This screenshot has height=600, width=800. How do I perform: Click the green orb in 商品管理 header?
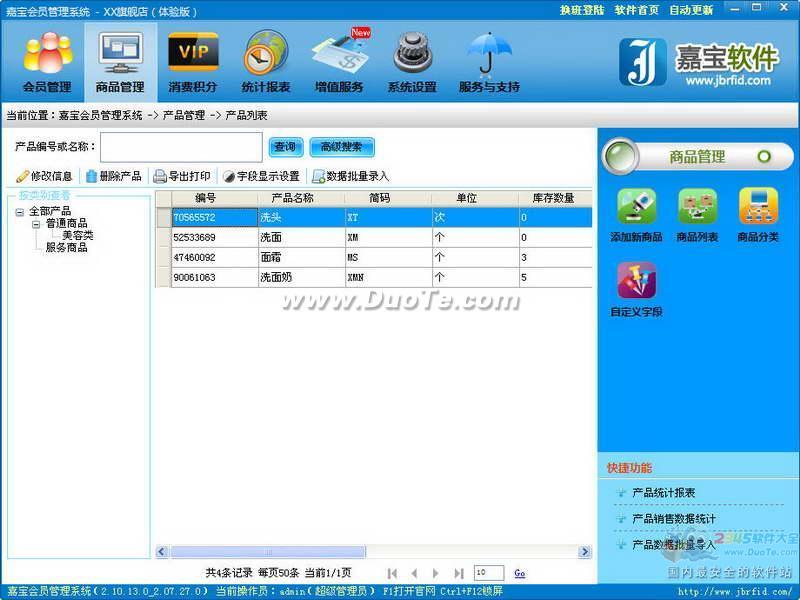(x=620, y=156)
